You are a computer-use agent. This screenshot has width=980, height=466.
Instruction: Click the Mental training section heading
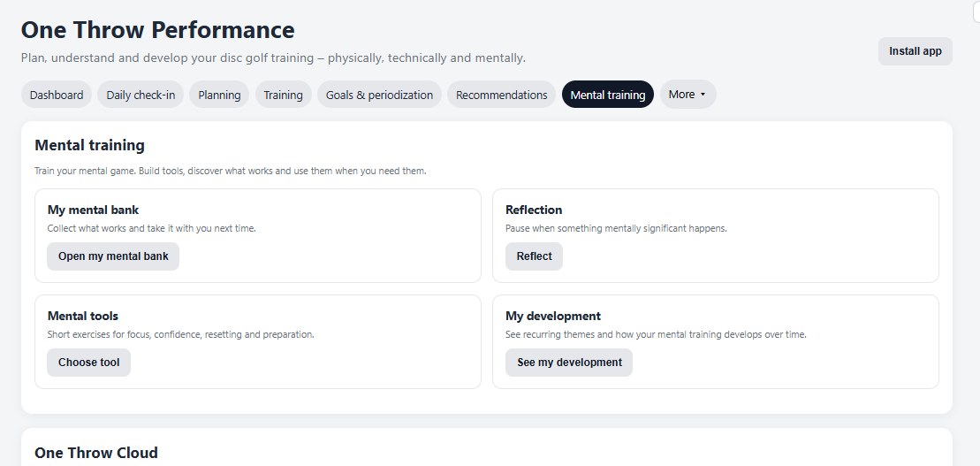[89, 145]
